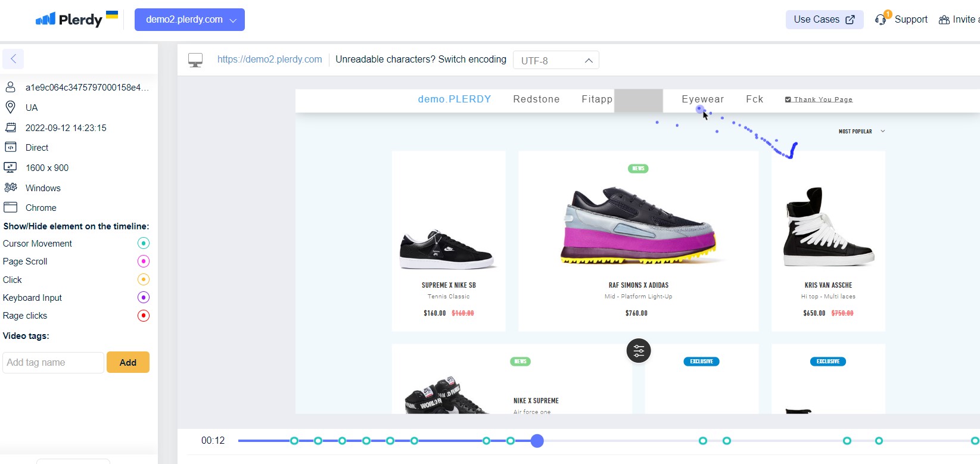Click the first blue EXCLUSIVE badge
Viewport: 980px width, 464px height.
[701, 362]
